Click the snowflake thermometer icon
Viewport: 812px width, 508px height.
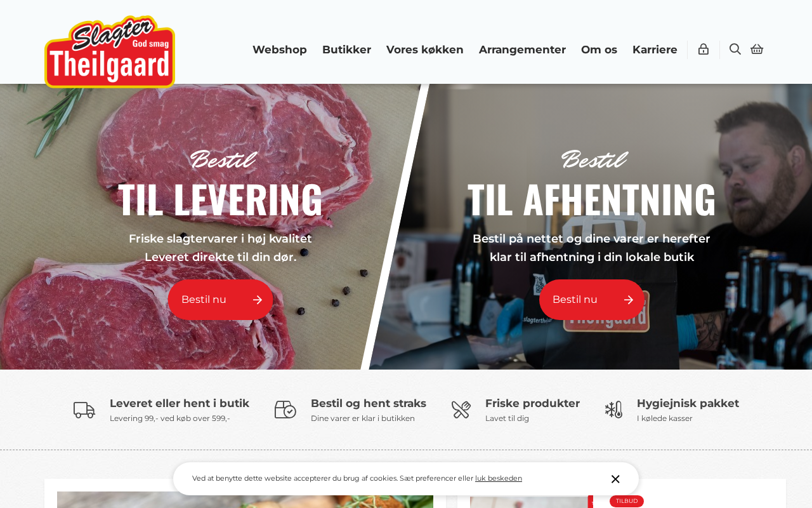pyautogui.click(x=613, y=410)
